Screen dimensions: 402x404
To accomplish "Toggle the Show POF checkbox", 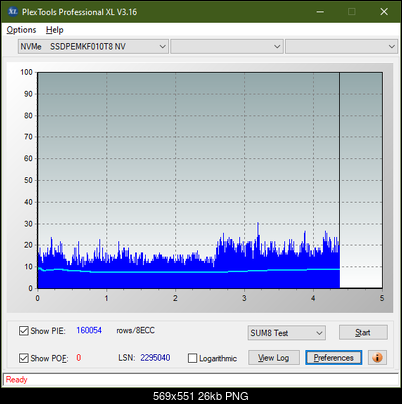I will (x=24, y=358).
